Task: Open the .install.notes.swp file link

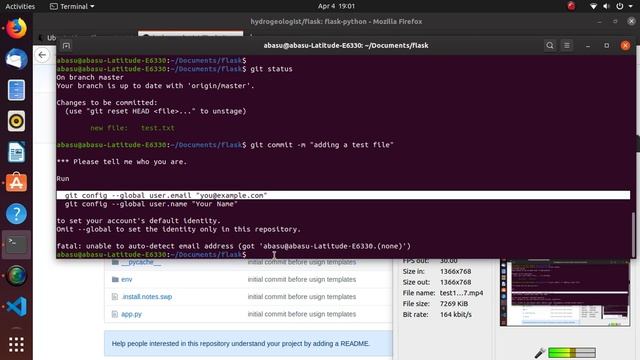Action: pyautogui.click(x=147, y=297)
